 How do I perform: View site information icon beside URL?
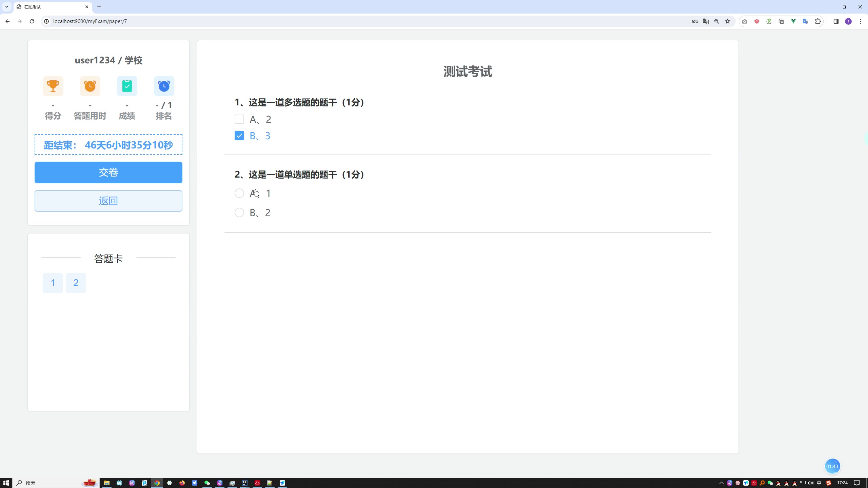click(46, 21)
